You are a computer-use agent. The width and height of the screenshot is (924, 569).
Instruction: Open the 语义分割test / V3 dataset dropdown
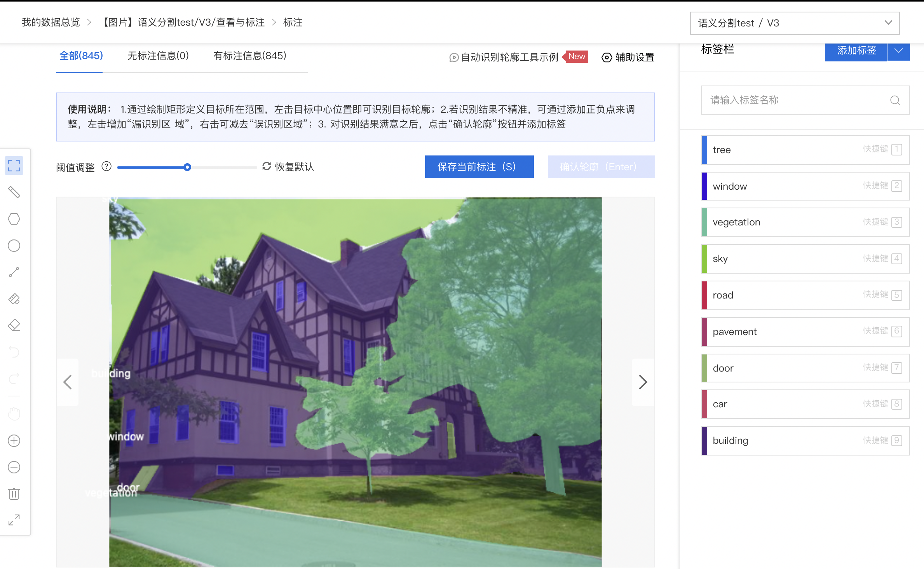tap(795, 23)
